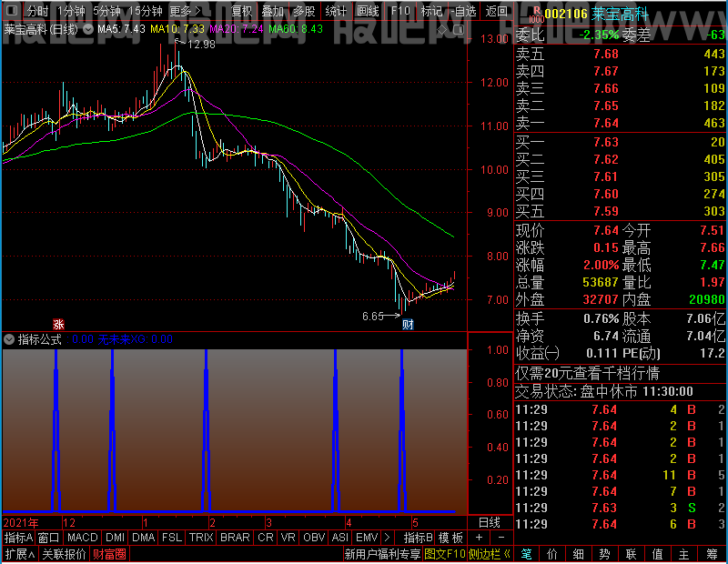Click the 叠加 overlay button
This screenshot has width=728, height=564.
point(273,11)
